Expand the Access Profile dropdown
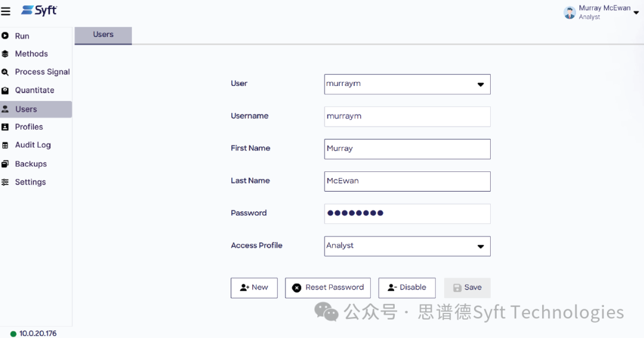The width and height of the screenshot is (644, 338). tap(407, 246)
